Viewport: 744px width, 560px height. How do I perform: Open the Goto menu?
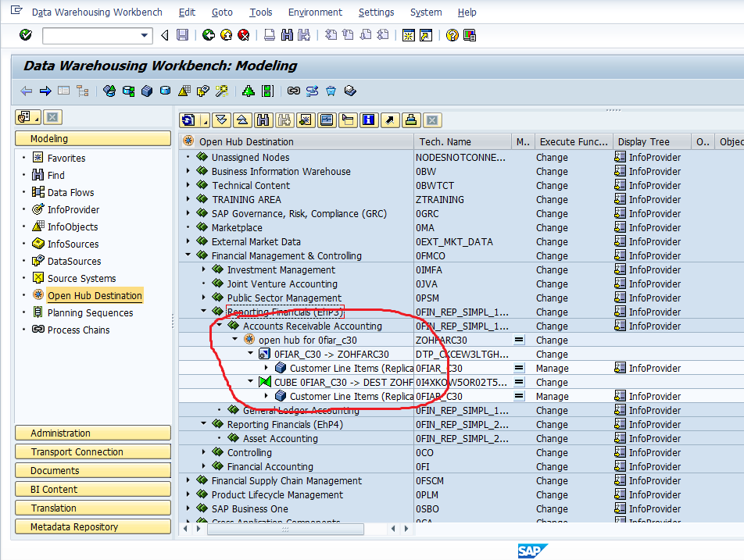tap(222, 12)
